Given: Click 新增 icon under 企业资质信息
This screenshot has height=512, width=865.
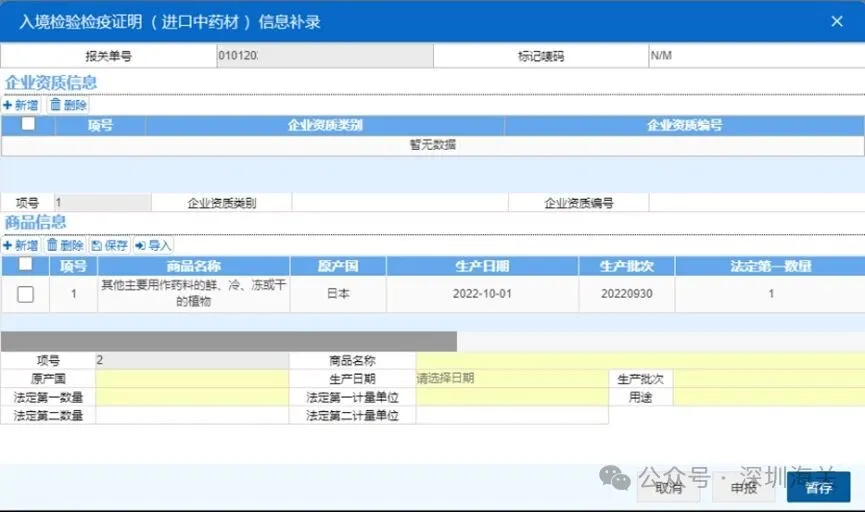Looking at the screenshot, I should coord(8,105).
